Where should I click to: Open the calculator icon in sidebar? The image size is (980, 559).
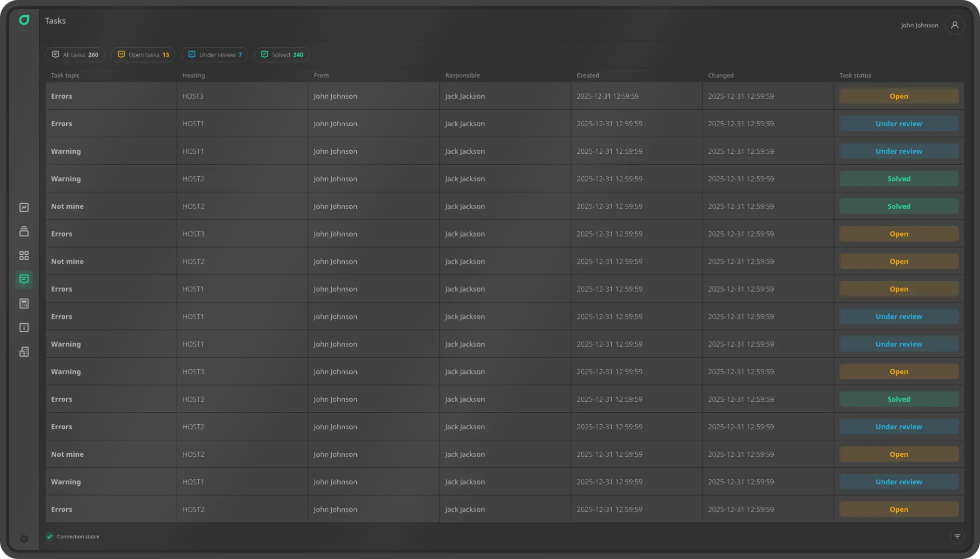pyautogui.click(x=24, y=304)
